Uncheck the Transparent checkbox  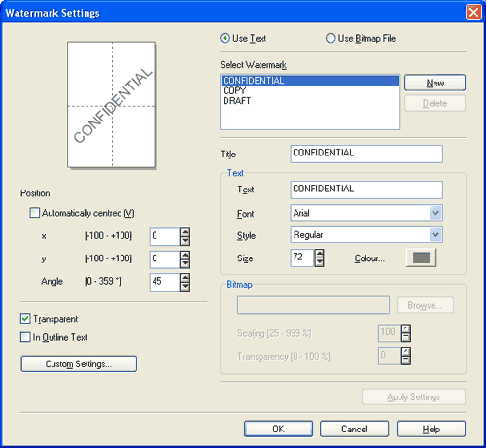(25, 319)
